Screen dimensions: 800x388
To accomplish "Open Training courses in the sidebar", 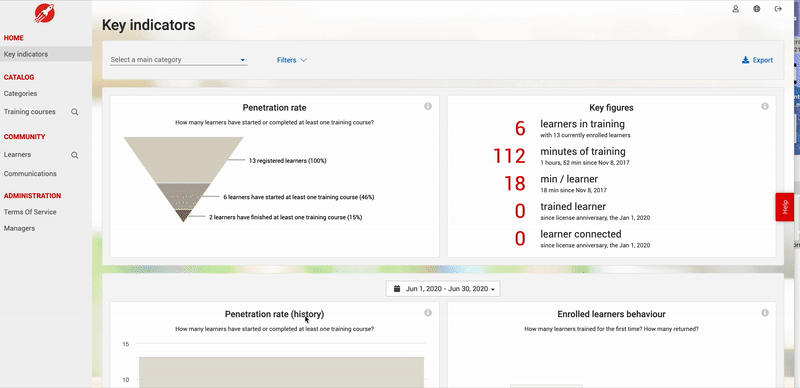I will click(x=30, y=112).
